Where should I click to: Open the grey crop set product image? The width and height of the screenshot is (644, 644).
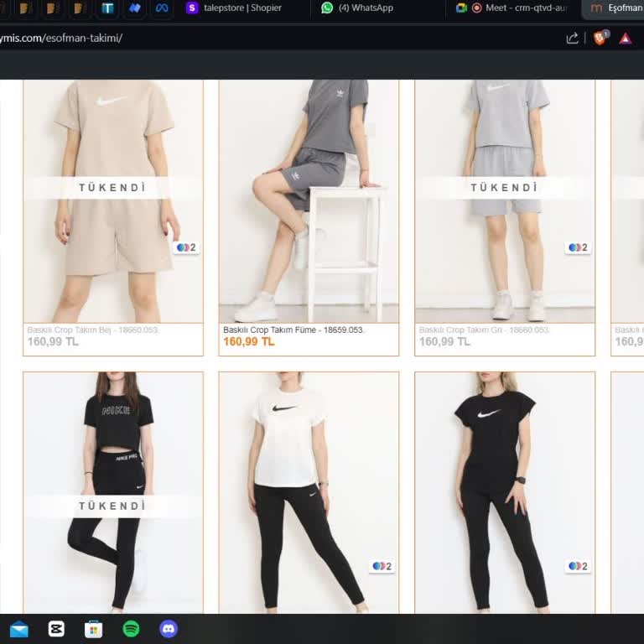click(x=505, y=201)
